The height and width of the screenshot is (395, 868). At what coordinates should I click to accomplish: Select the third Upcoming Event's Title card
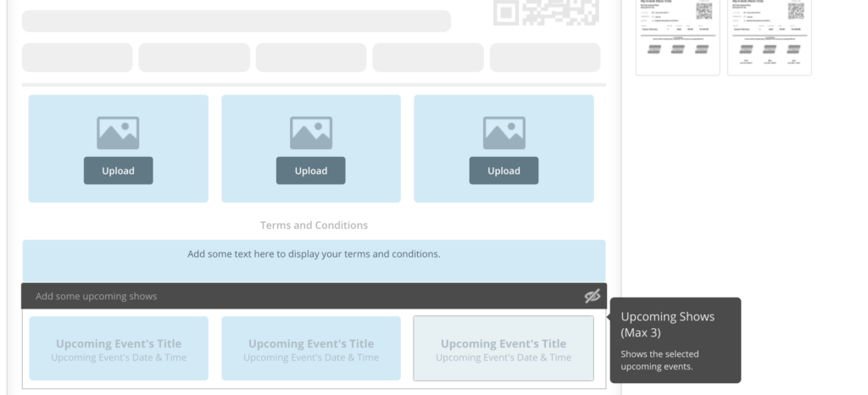(x=504, y=348)
